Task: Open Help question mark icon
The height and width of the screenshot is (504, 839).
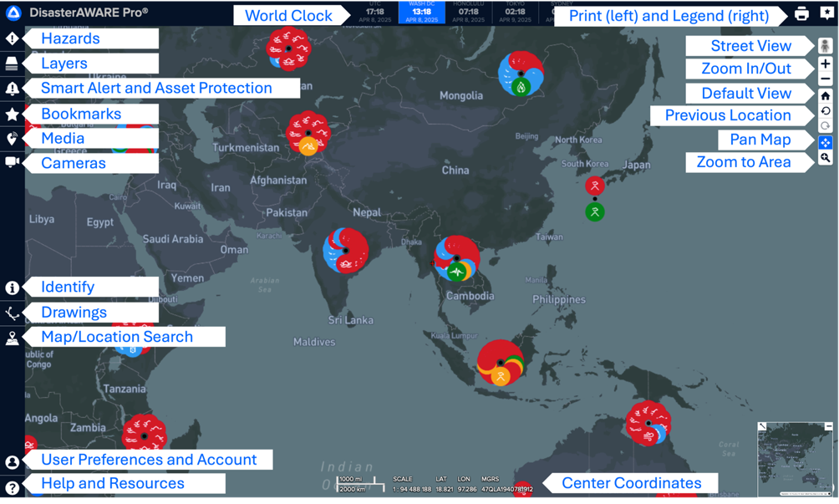Action: click(x=12, y=487)
